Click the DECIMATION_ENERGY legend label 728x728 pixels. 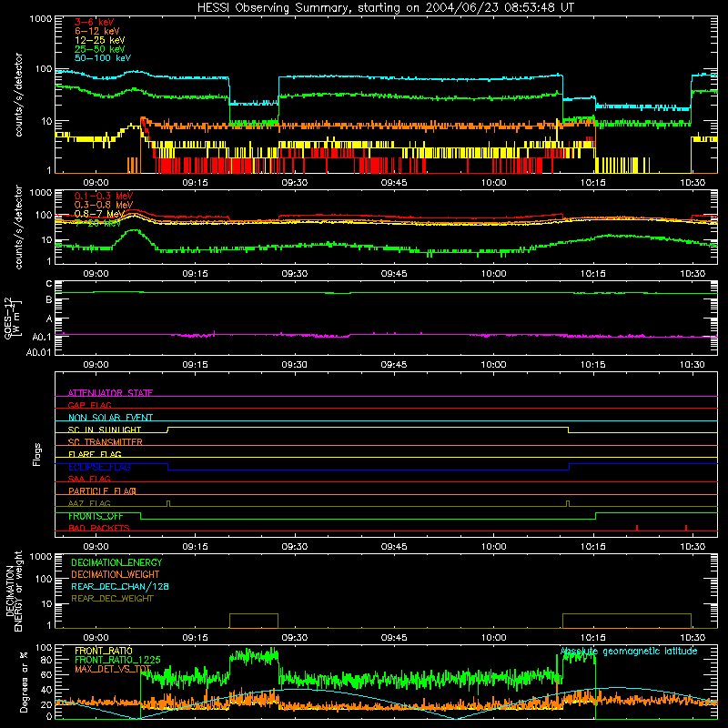[116, 562]
